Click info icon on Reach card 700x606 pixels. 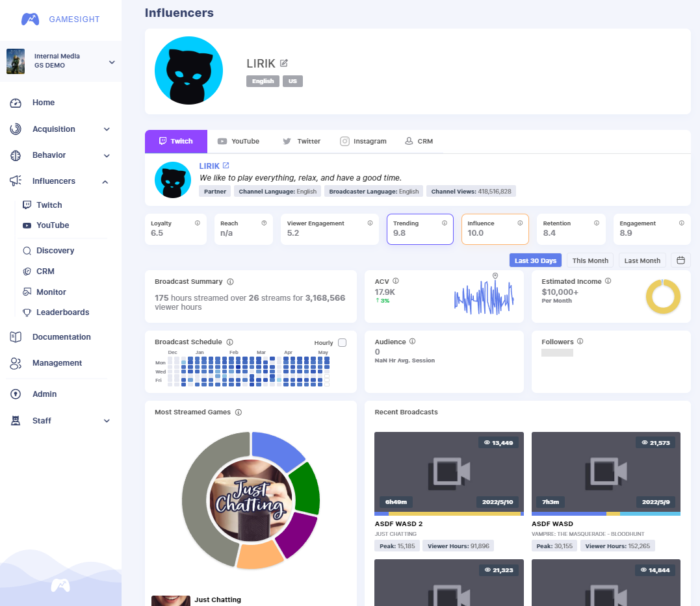pyautogui.click(x=264, y=223)
